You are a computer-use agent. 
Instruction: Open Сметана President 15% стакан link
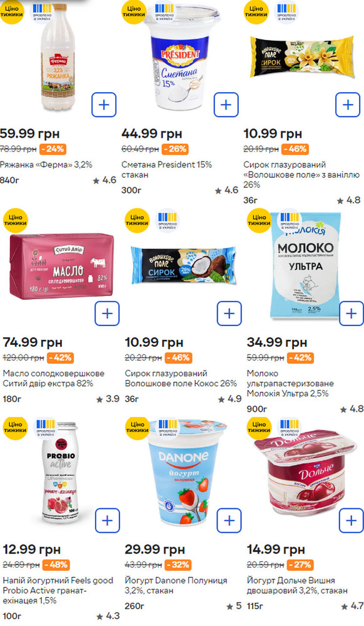[x=166, y=170]
